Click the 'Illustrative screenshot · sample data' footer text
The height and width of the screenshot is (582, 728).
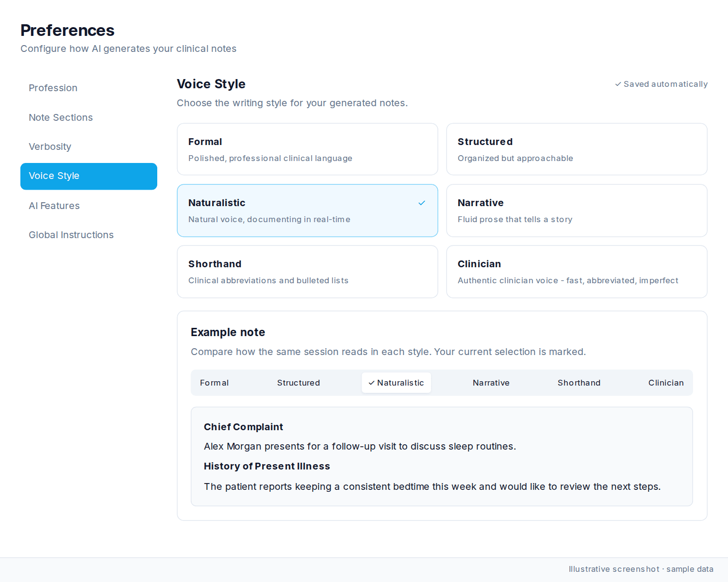click(641, 569)
